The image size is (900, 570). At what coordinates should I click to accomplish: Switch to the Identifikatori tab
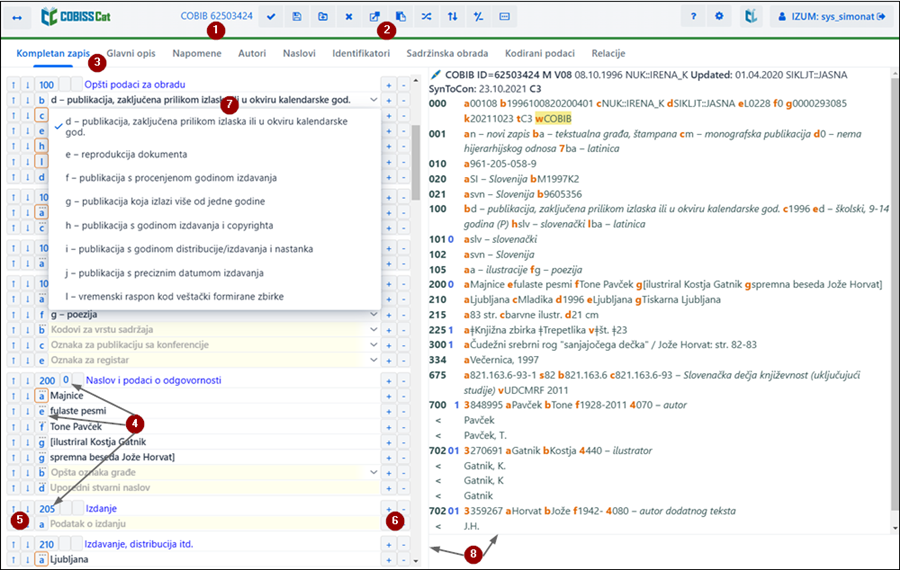coord(361,53)
